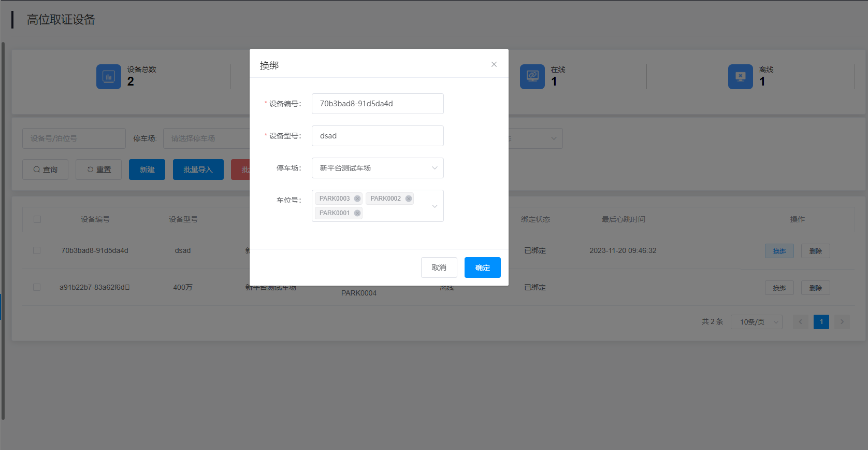Remove the PARK0002 tag
The width and height of the screenshot is (868, 450).
[x=409, y=199]
